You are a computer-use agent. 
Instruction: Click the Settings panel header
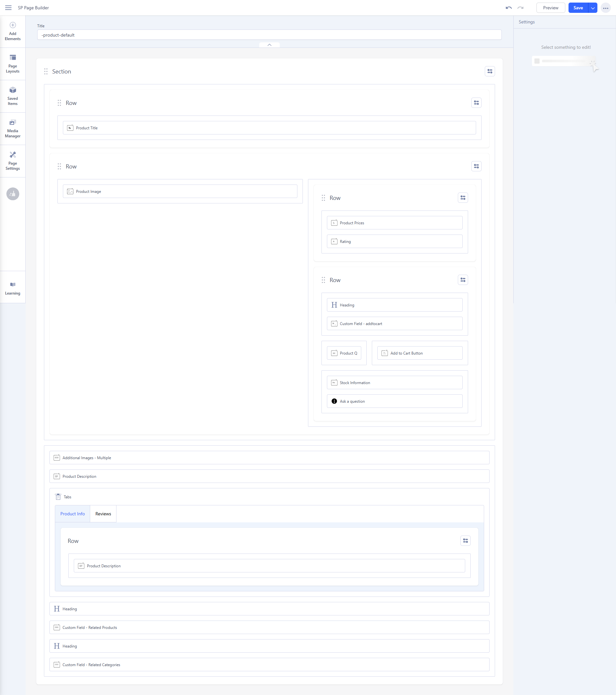526,22
